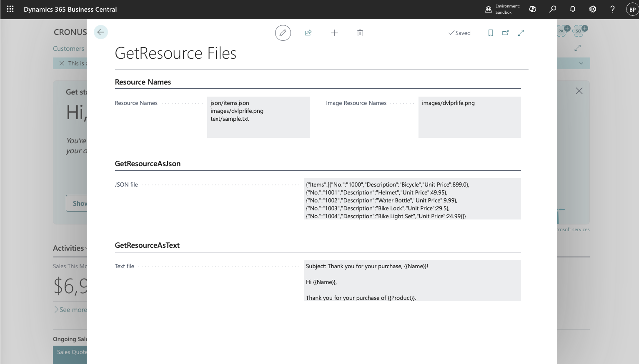Open the BP user account menu
Screen dimensions: 639x364
632,9
